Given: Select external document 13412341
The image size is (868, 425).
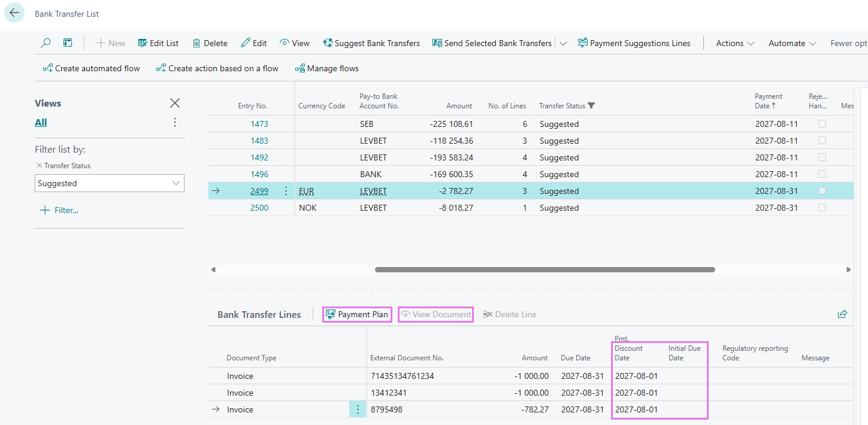Looking at the screenshot, I should [389, 393].
